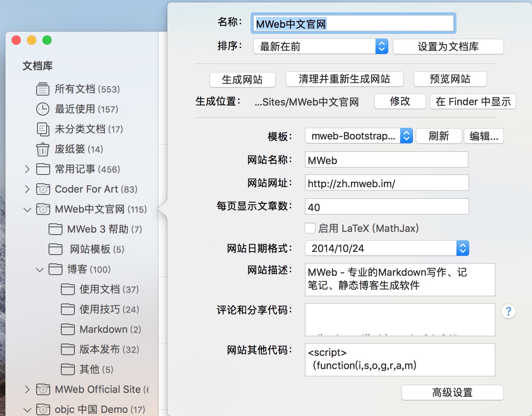This screenshot has height=416, width=532.
Task: Click the uncategorized documents icon
Action: 43,129
